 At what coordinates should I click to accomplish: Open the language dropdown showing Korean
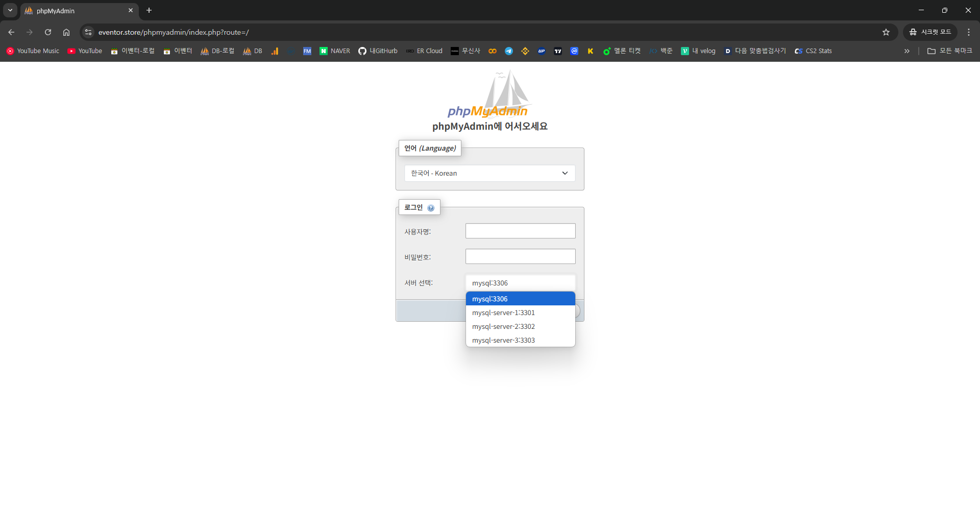(490, 173)
